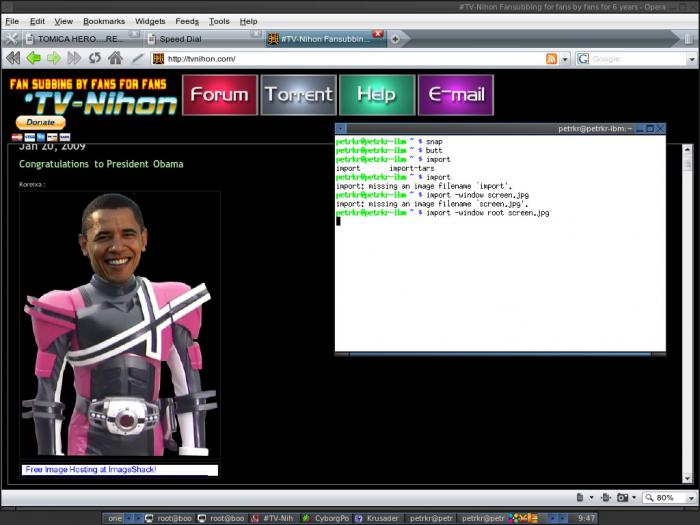Close the TOMICA HERO tab
This screenshot has width=700, height=525.
pos(134,34)
